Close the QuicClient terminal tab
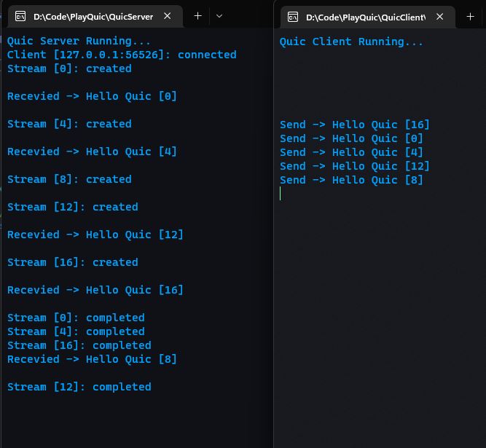Image resolution: width=486 pixels, height=448 pixels. click(x=441, y=17)
